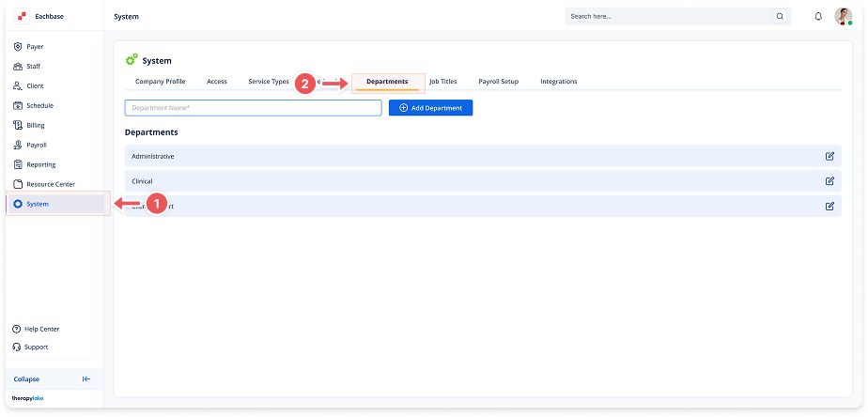Click edit icon on third department row
The image size is (868, 417).
click(x=829, y=206)
